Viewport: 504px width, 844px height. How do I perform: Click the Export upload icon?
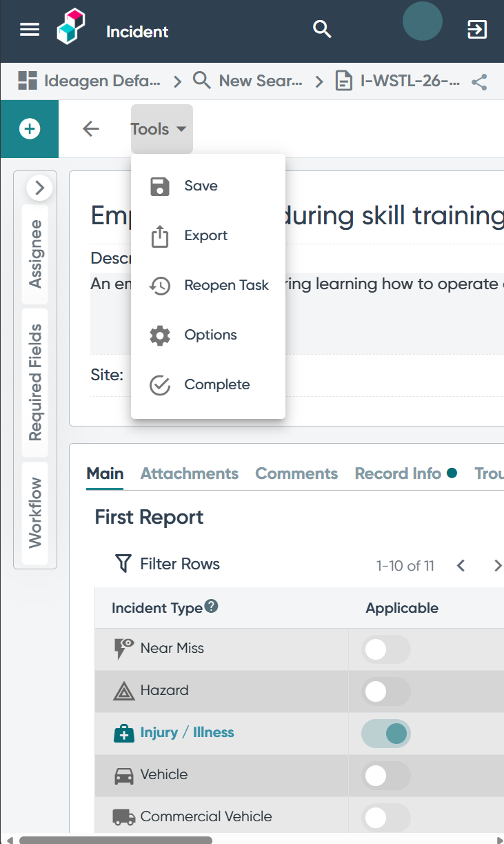pos(160,236)
